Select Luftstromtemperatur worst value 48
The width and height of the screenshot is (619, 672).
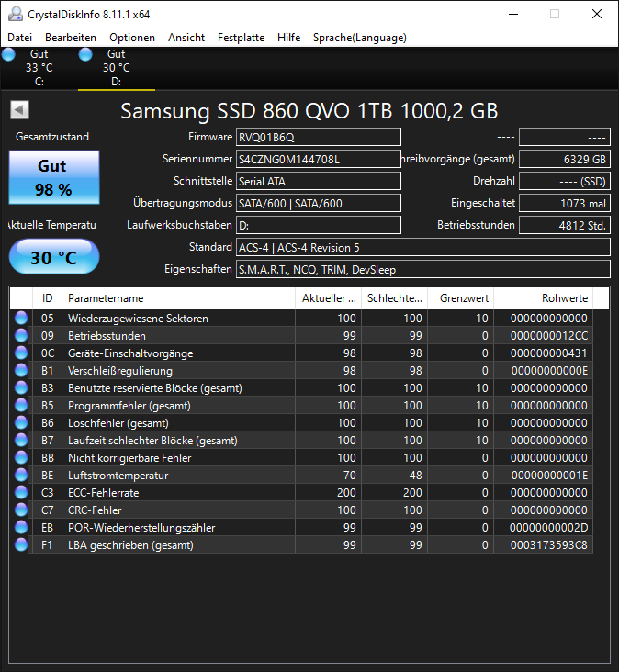pos(416,476)
